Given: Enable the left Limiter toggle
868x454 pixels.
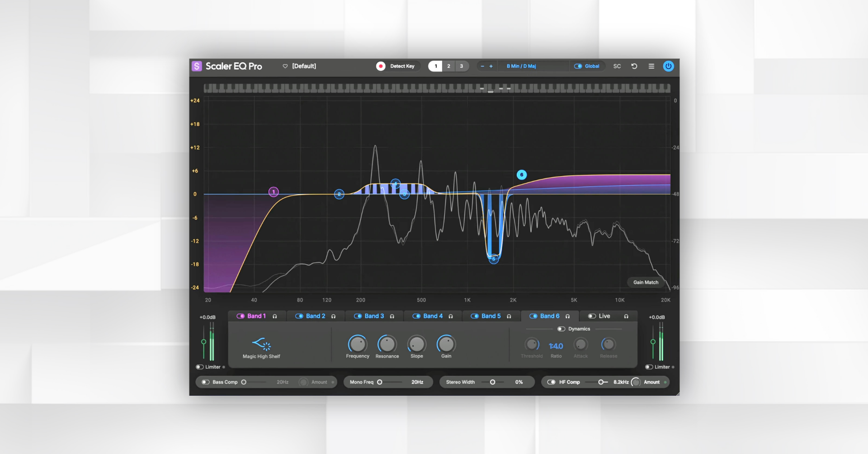Looking at the screenshot, I should 199,367.
